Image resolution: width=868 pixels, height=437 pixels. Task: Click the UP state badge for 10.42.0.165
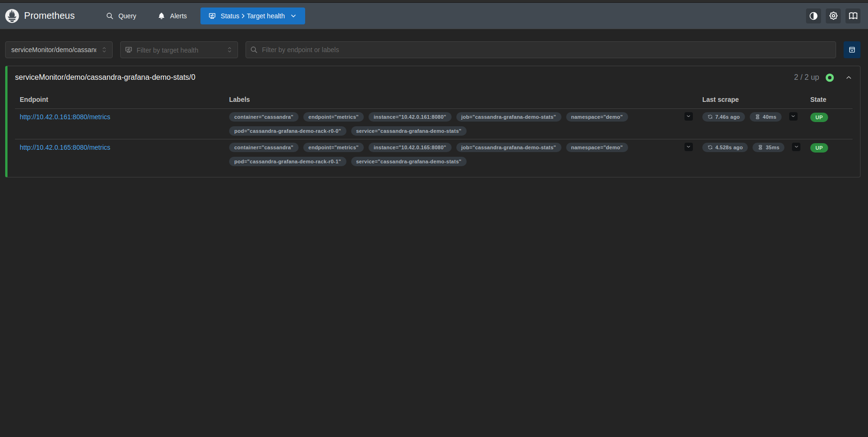point(819,148)
